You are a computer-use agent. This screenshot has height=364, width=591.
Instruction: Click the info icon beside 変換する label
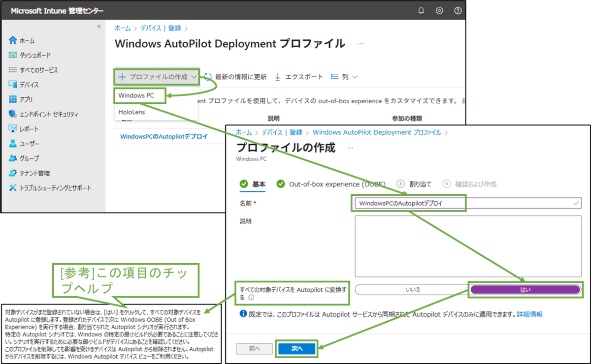251,298
